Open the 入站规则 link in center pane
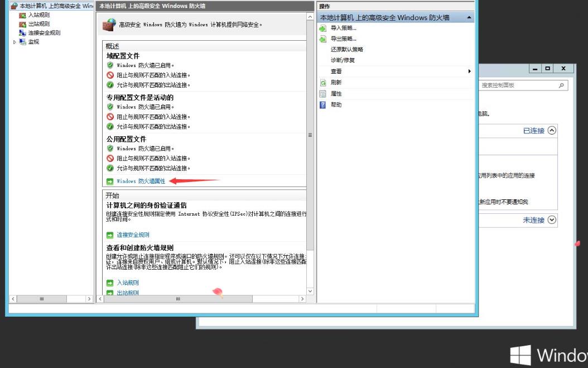The width and height of the screenshot is (588, 368). pyautogui.click(x=128, y=283)
